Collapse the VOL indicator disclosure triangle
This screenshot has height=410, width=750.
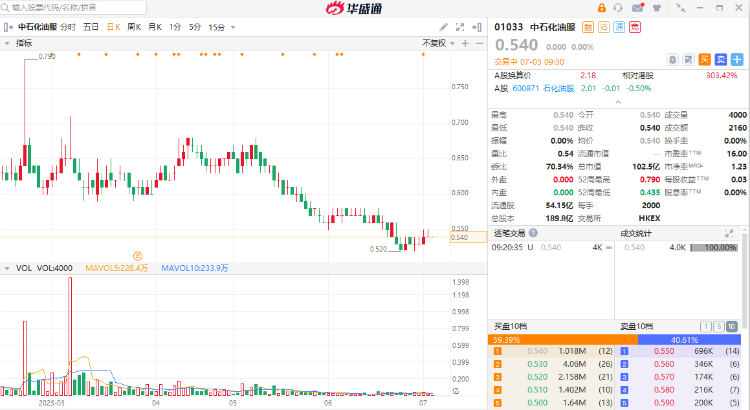pyautogui.click(x=7, y=268)
